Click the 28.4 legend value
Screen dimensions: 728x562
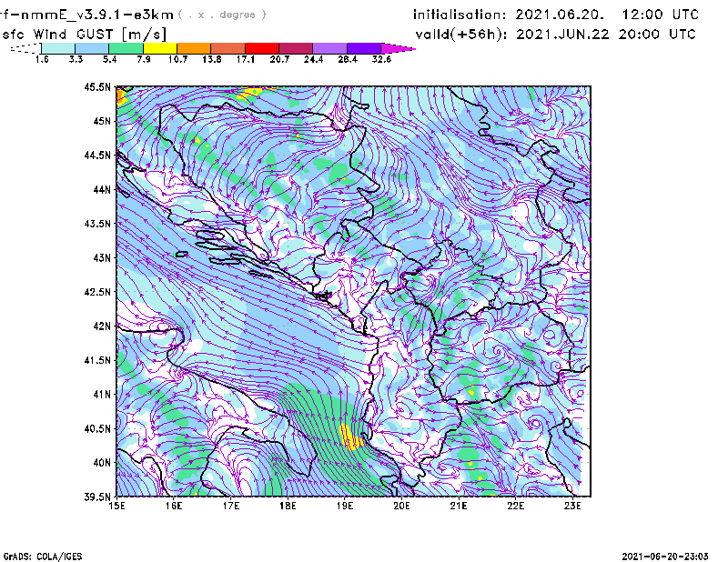tap(348, 59)
